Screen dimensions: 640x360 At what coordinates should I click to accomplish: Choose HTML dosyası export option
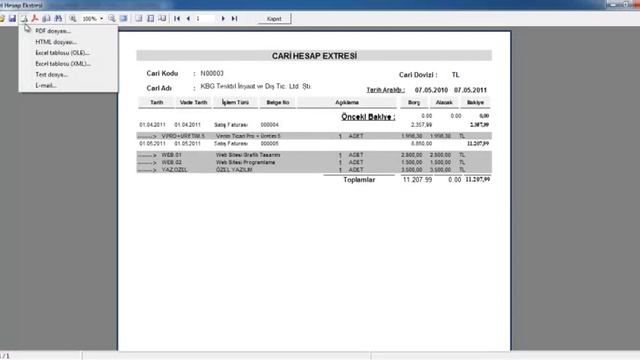(x=56, y=42)
